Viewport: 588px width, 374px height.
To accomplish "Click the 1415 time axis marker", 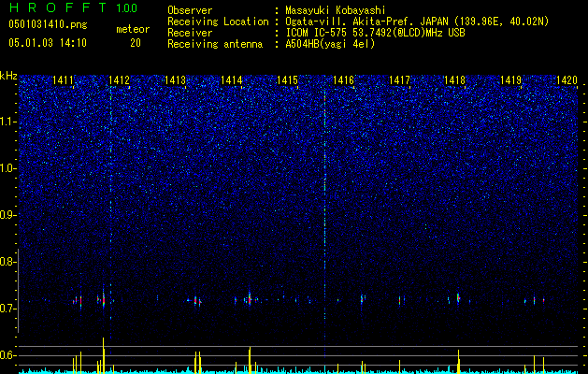I will tap(287, 79).
